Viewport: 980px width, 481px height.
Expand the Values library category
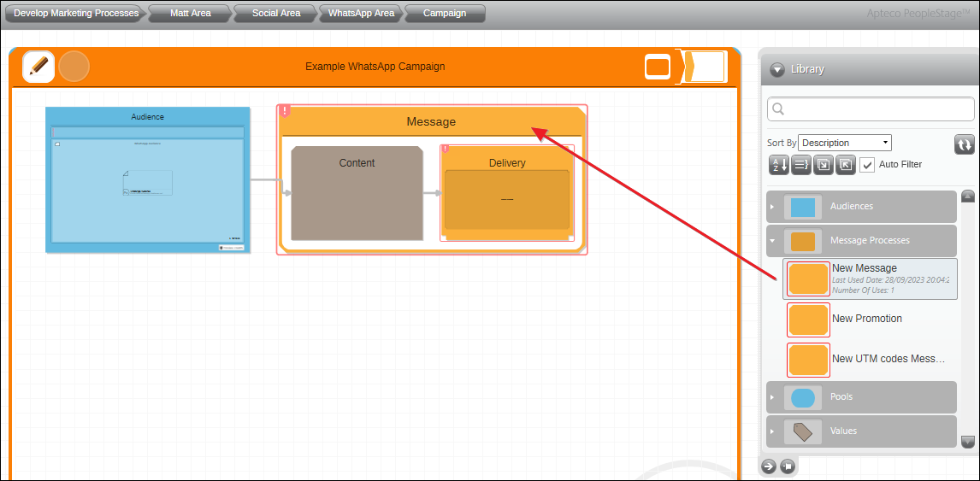click(861, 431)
